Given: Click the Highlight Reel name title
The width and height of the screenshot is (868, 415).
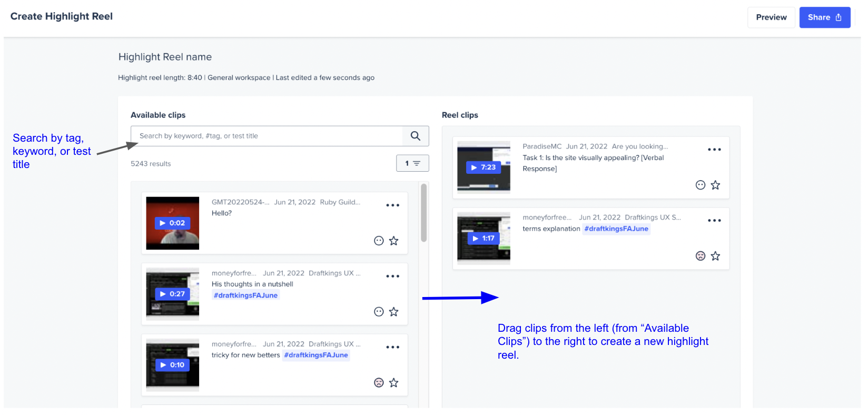Looking at the screenshot, I should (165, 57).
